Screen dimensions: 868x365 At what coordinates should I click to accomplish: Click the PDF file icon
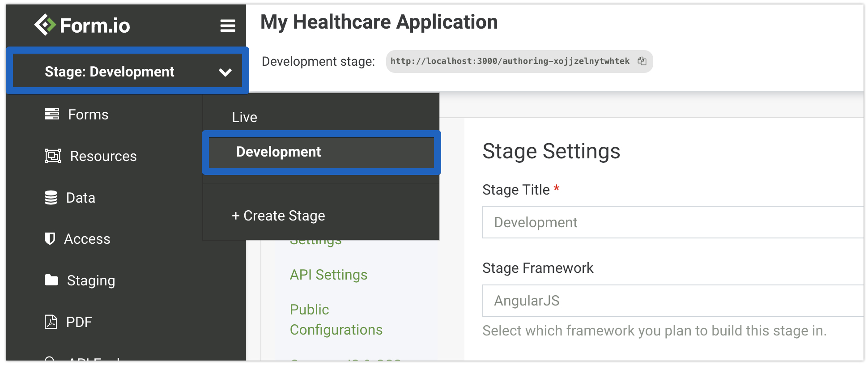[51, 322]
